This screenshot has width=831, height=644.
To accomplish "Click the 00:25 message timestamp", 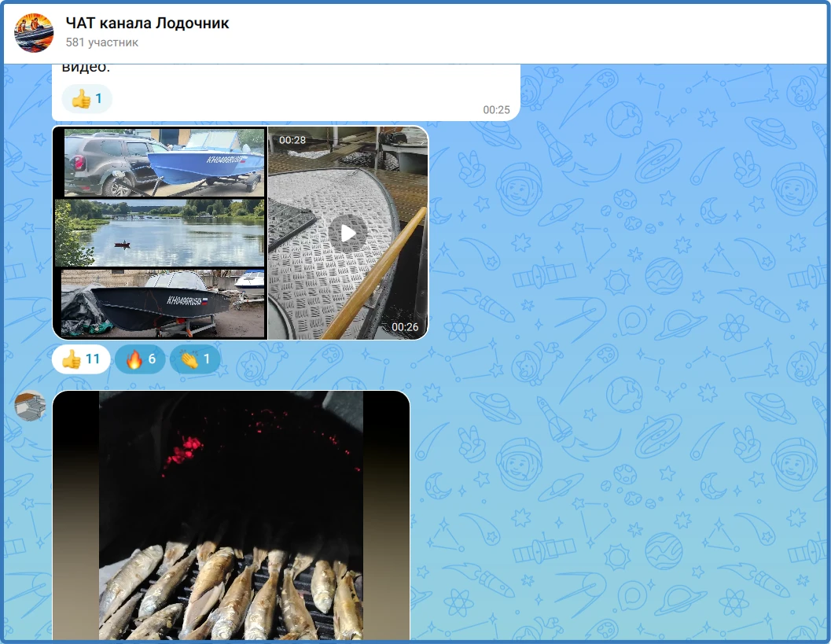I will click(496, 110).
